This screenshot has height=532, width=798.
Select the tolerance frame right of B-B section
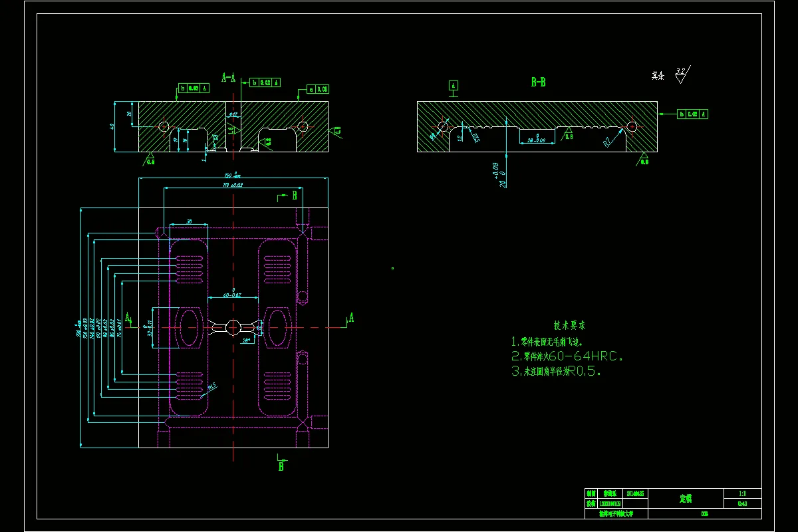click(692, 114)
